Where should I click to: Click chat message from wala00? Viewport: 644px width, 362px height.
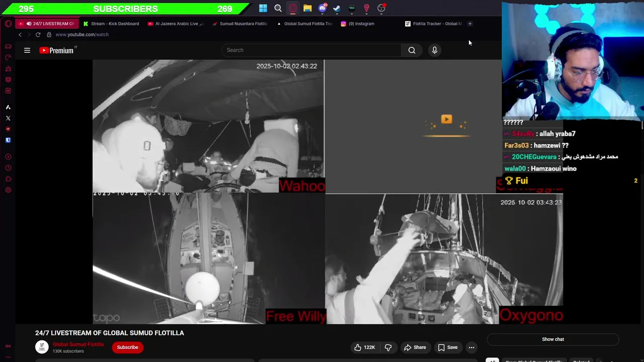pyautogui.click(x=540, y=169)
